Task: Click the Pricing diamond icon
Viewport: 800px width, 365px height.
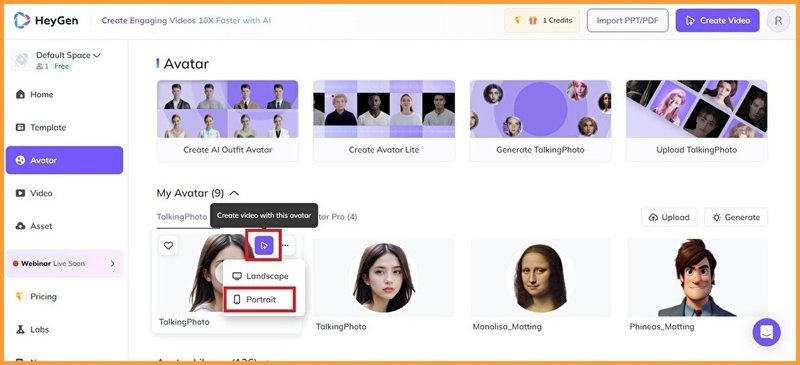Action: pos(20,297)
